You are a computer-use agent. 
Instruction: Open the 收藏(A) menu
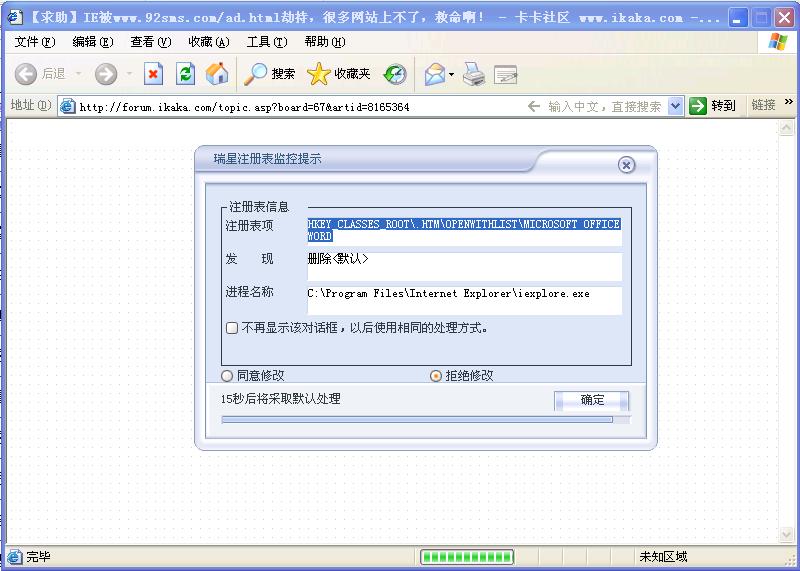209,42
